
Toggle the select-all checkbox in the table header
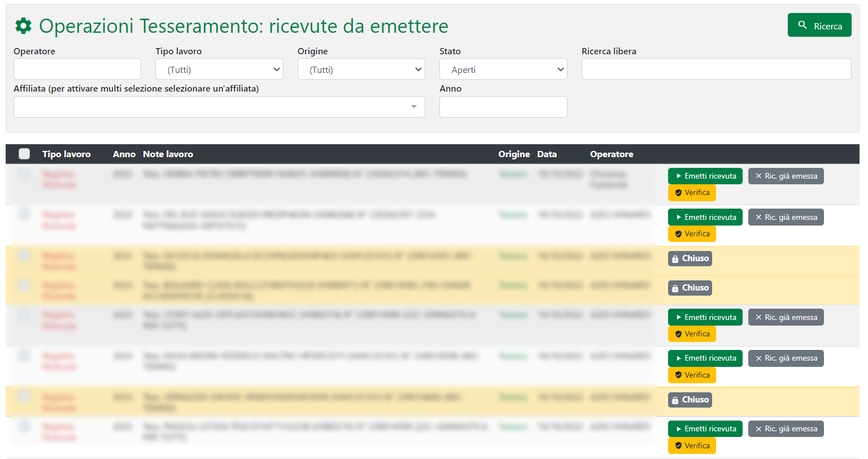(24, 154)
